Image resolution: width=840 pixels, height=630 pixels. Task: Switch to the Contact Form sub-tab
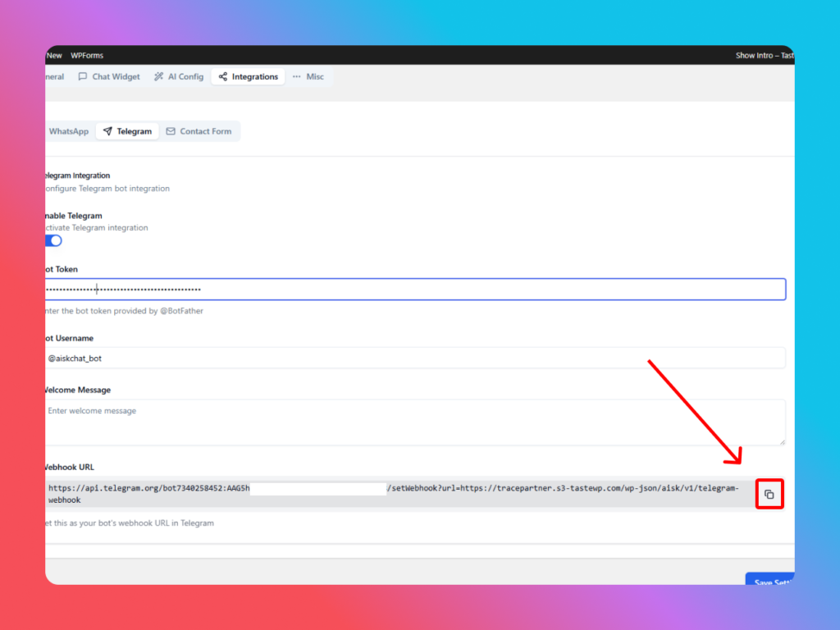tap(199, 131)
